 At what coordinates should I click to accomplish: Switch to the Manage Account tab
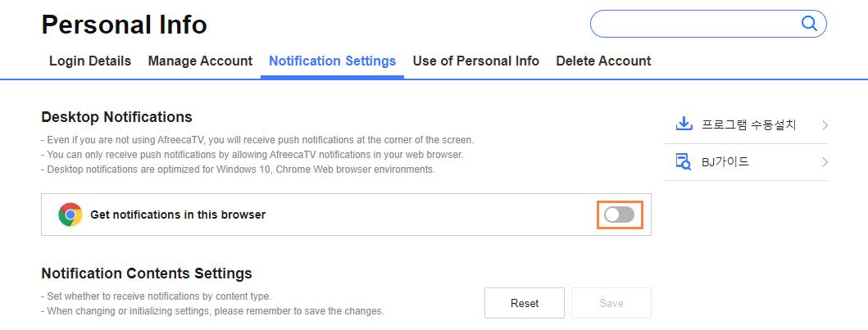point(200,61)
